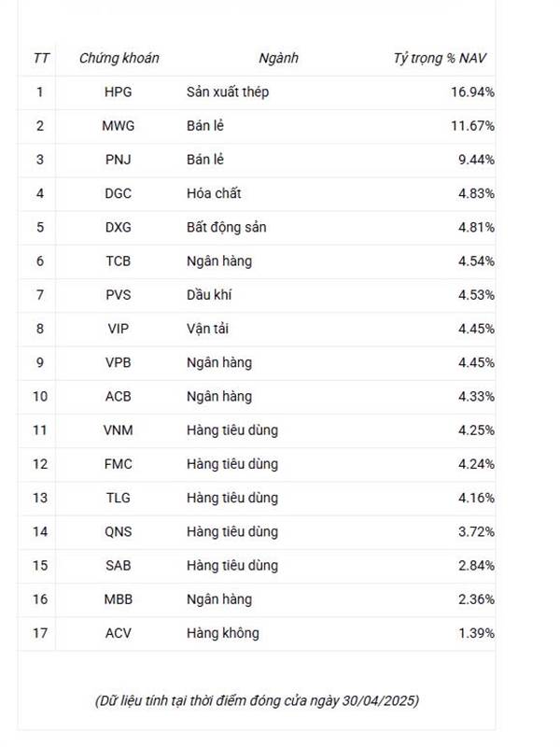The height and width of the screenshot is (747, 560).
Task: Click the PNJ ticker cell
Action: tap(119, 160)
